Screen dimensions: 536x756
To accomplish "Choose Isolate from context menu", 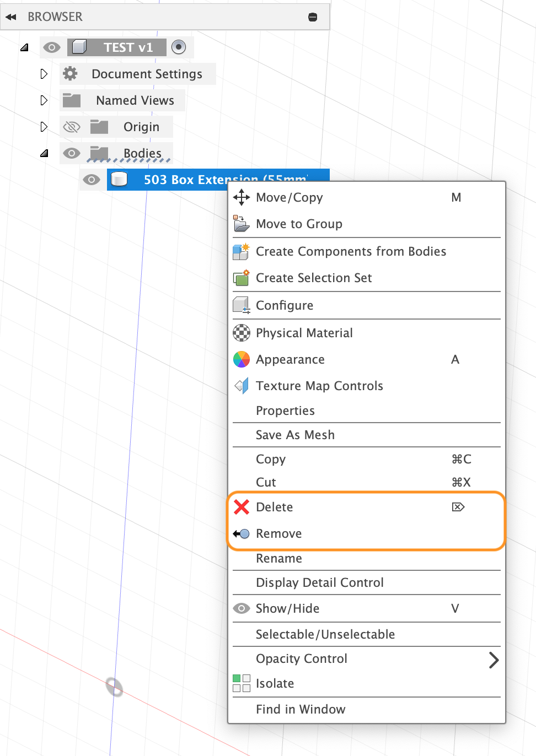I will [x=367, y=683].
